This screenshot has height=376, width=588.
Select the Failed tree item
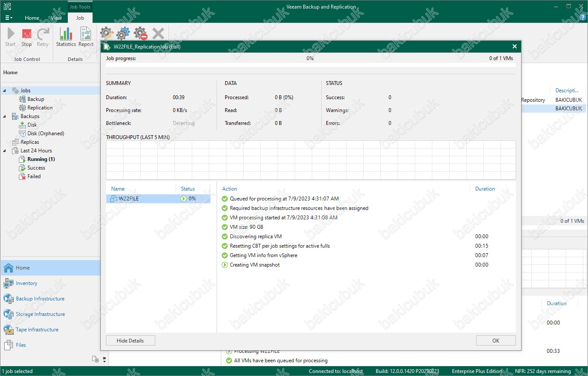[34, 176]
